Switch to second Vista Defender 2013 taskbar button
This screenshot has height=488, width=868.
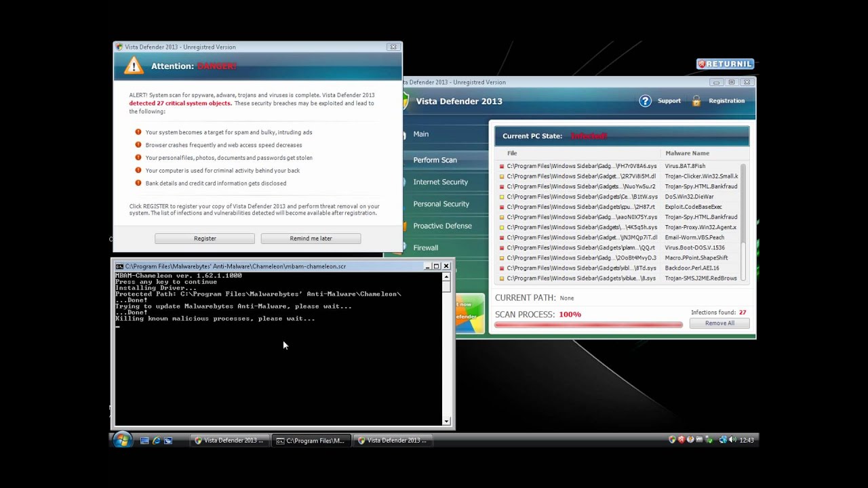point(392,441)
